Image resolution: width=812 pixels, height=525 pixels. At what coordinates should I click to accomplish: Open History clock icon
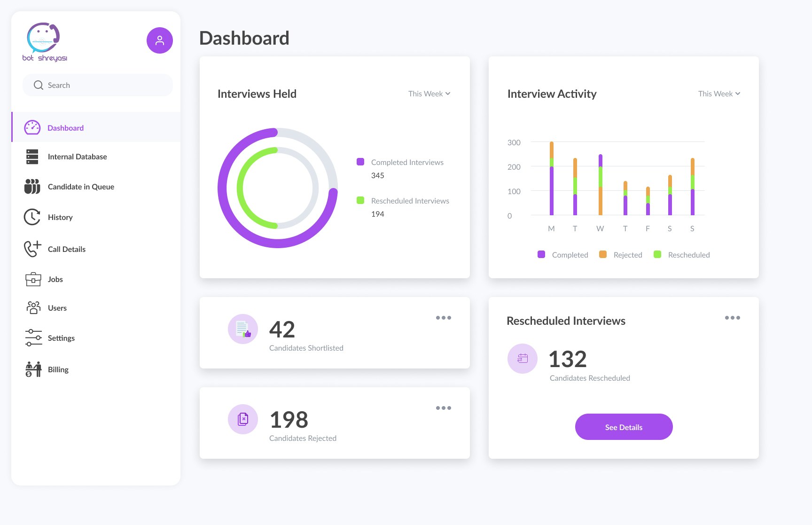(32, 217)
